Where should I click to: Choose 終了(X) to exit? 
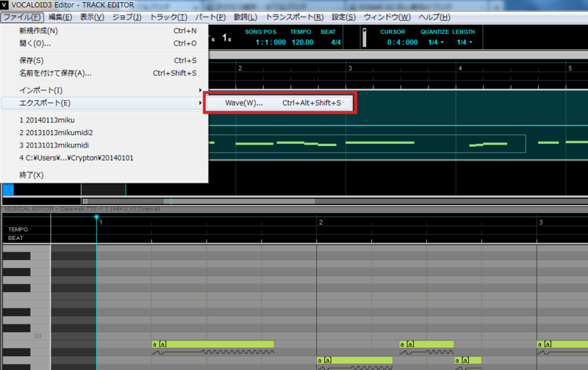[104, 175]
